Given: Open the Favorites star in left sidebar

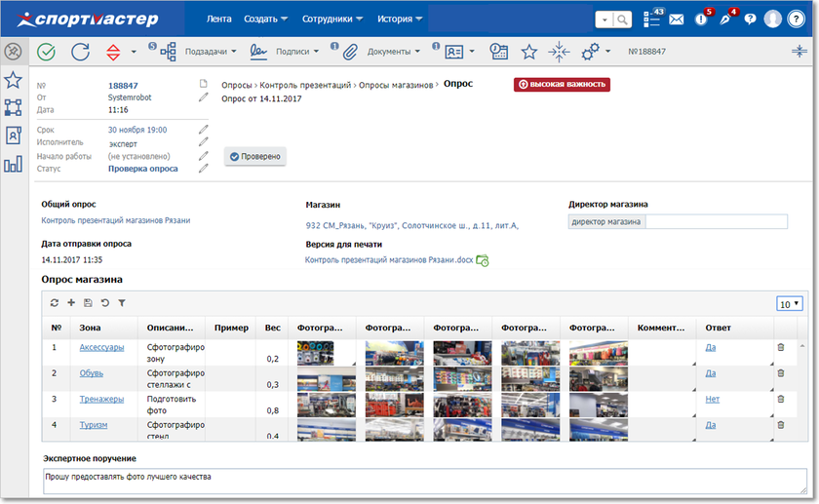Looking at the screenshot, I should click(13, 80).
